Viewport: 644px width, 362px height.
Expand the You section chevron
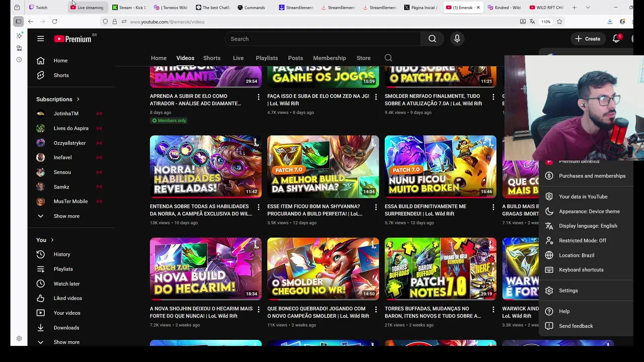click(x=52, y=240)
